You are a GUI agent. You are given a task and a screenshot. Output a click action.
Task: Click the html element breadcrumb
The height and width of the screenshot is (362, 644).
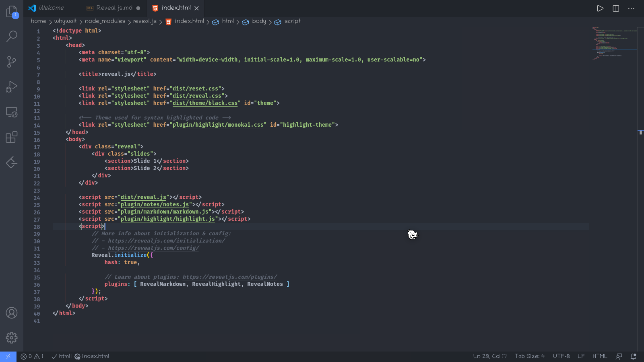pyautogui.click(x=223, y=21)
